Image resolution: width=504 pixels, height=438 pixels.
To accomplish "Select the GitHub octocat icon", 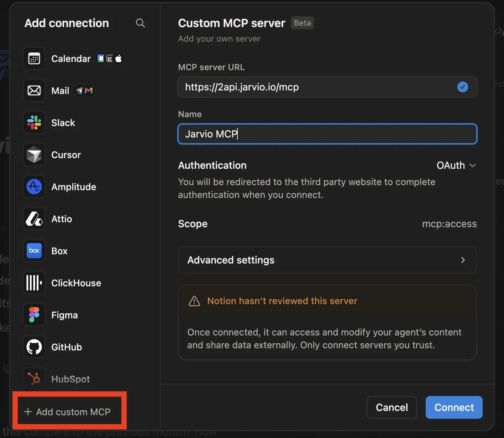I will [x=34, y=347].
